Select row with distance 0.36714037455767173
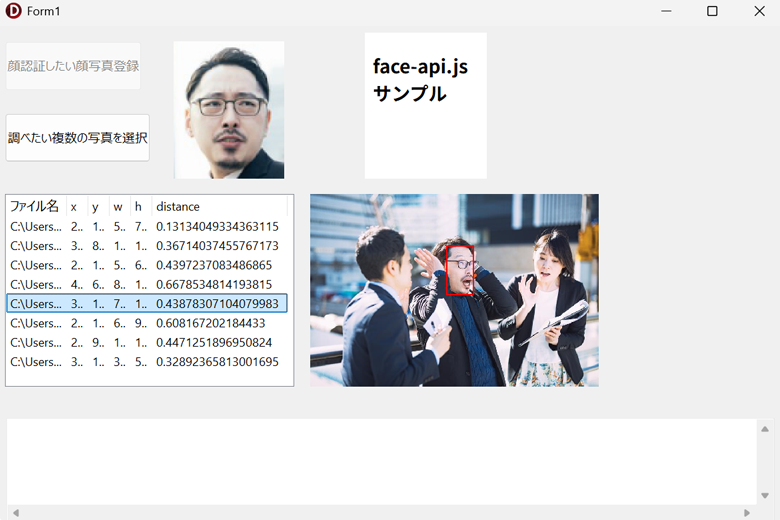This screenshot has height=520, width=780. [147, 246]
